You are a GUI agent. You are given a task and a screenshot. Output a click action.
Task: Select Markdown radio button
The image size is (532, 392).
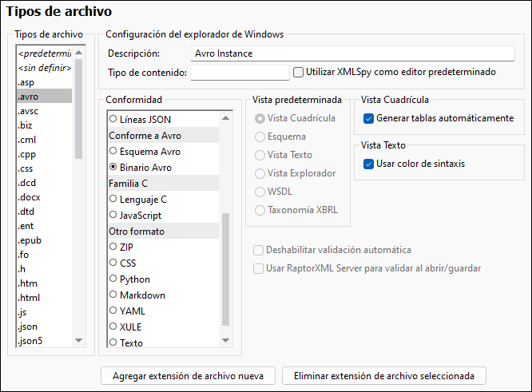(113, 295)
